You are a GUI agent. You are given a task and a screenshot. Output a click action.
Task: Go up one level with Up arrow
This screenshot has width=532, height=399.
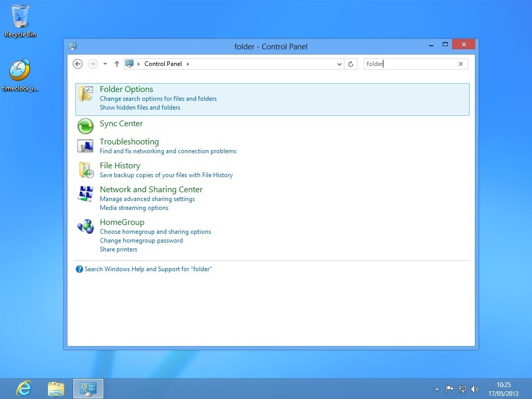(x=117, y=64)
